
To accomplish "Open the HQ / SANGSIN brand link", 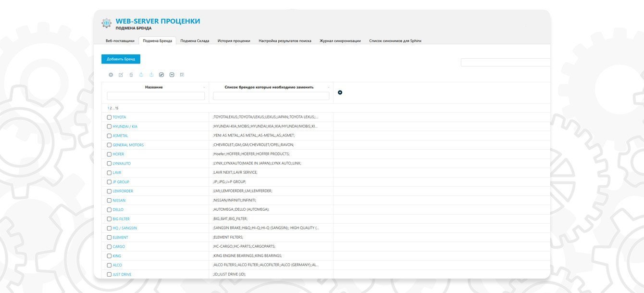I will click(125, 228).
